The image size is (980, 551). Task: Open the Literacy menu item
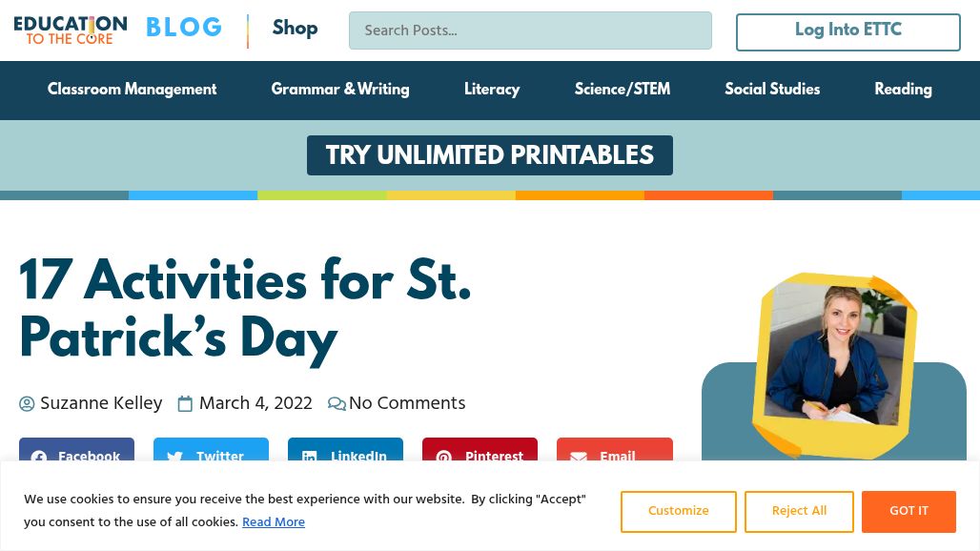pos(492,90)
